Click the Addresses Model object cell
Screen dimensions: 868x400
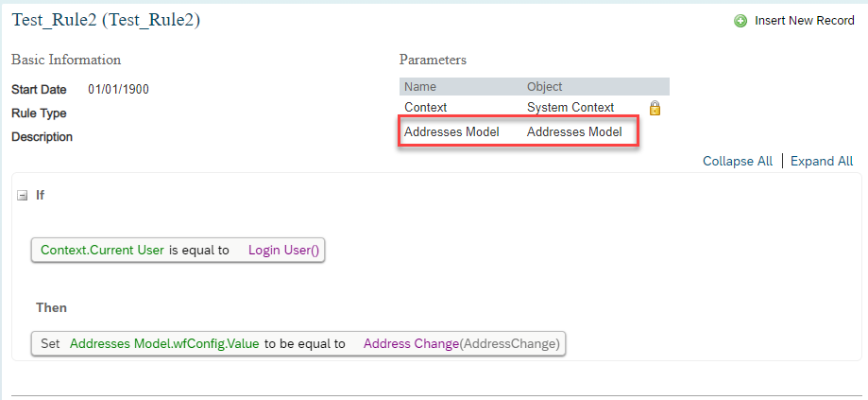pyautogui.click(x=574, y=131)
